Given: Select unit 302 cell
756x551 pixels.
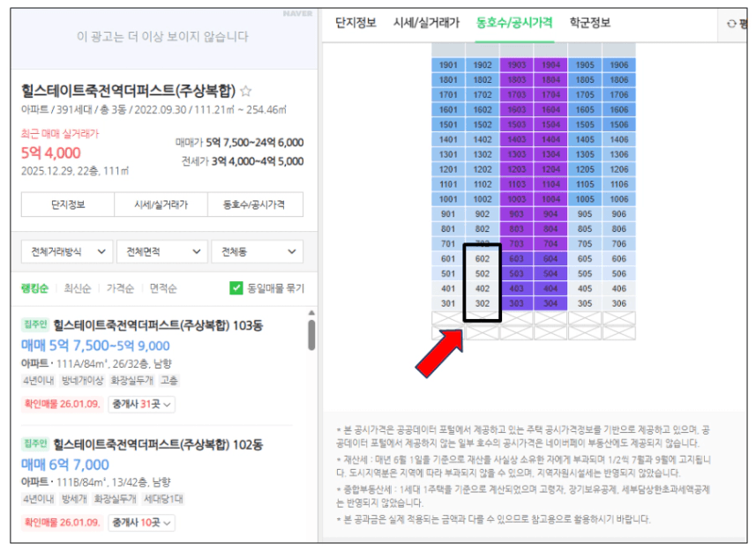Looking at the screenshot, I should click(483, 303).
